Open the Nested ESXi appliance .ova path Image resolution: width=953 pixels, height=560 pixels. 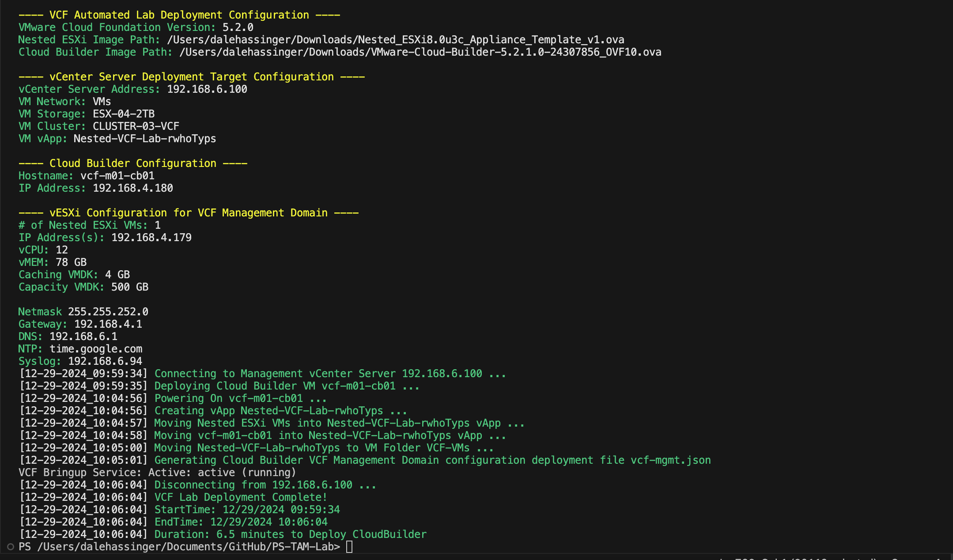(395, 40)
